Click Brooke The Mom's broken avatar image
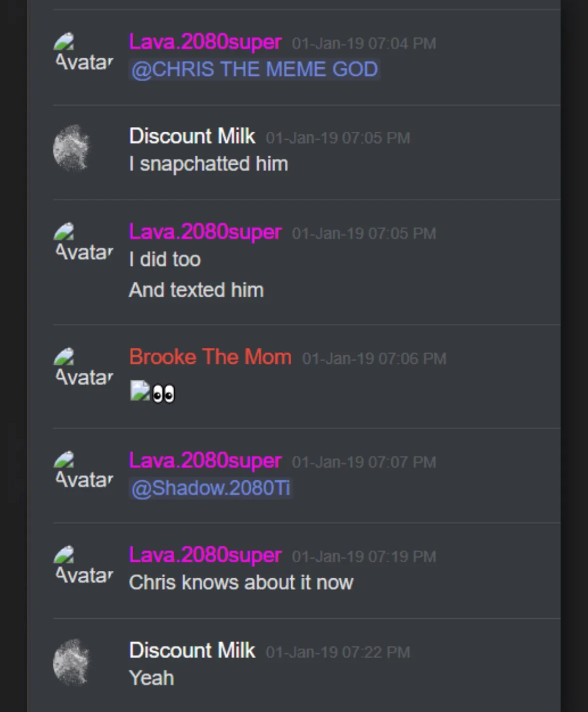The width and height of the screenshot is (588, 712). pyautogui.click(x=83, y=367)
